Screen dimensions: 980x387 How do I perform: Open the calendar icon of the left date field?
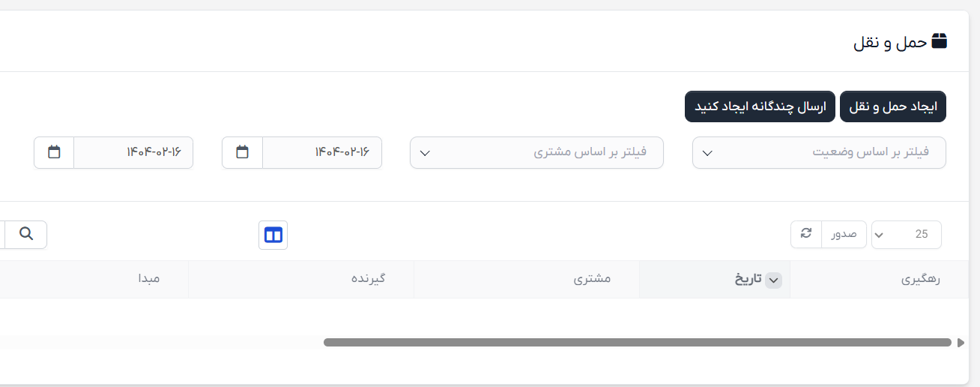[x=54, y=152]
